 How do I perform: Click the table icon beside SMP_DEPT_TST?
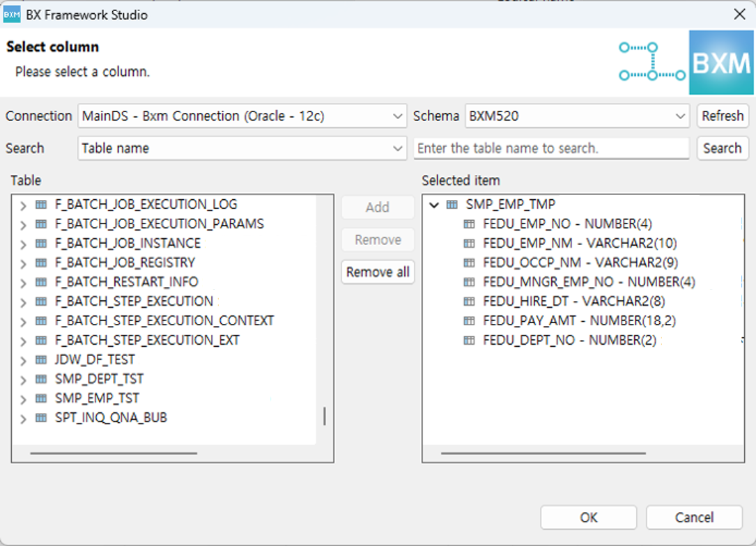[x=40, y=380]
